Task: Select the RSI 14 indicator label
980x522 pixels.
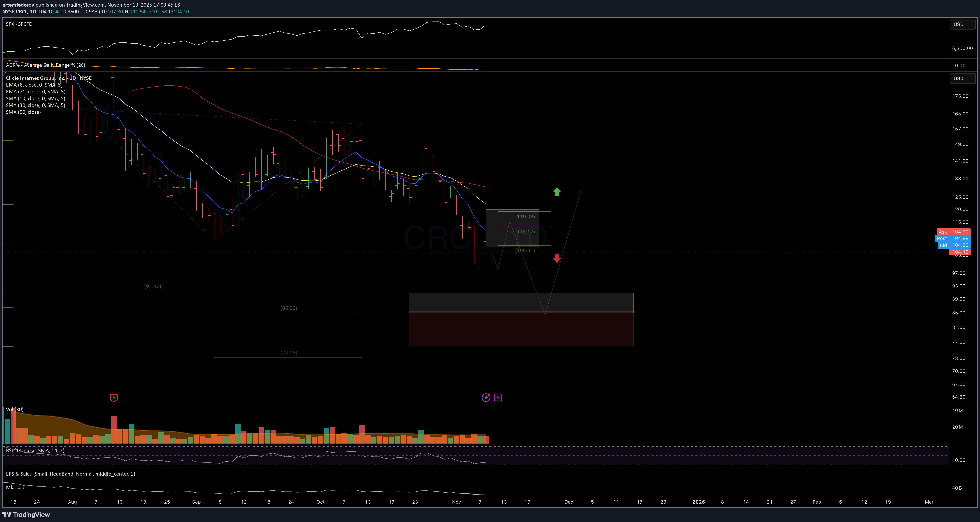Action: tap(35, 450)
